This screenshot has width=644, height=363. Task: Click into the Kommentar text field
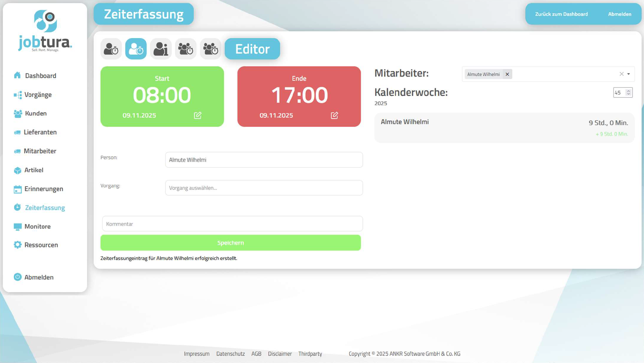(x=232, y=224)
